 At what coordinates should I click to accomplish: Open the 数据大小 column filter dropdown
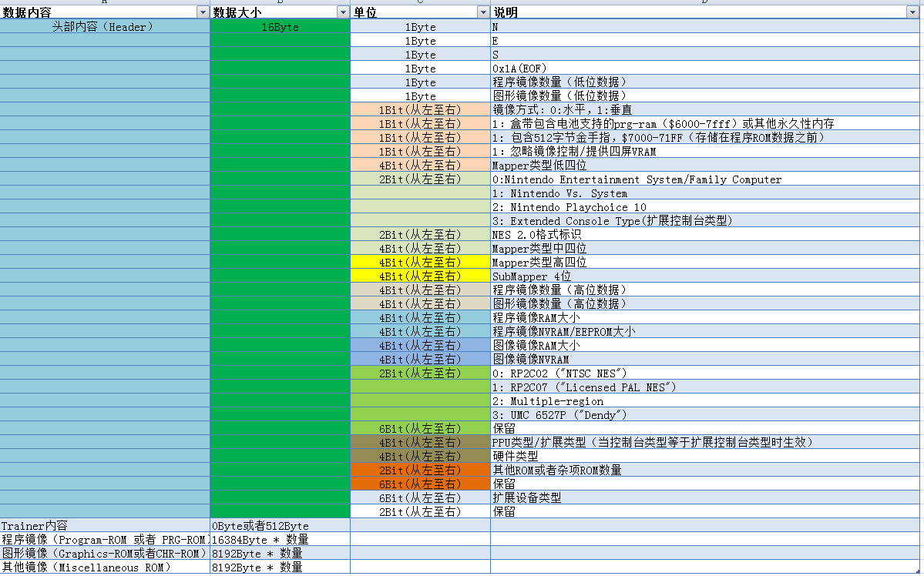point(343,12)
